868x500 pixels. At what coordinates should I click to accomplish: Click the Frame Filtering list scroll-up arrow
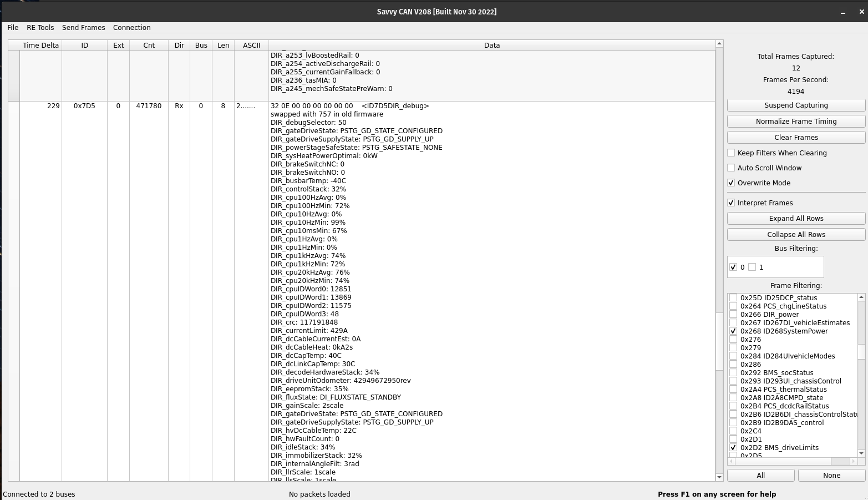click(861, 297)
